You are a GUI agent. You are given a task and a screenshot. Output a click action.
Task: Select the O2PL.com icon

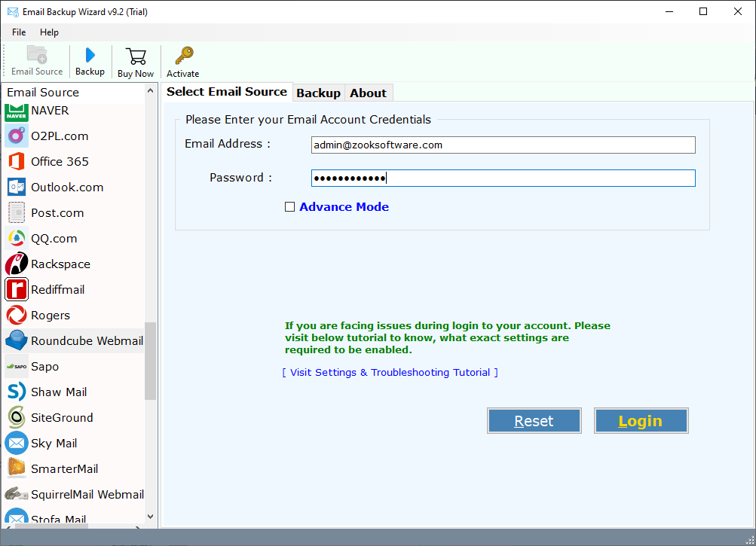click(x=17, y=136)
